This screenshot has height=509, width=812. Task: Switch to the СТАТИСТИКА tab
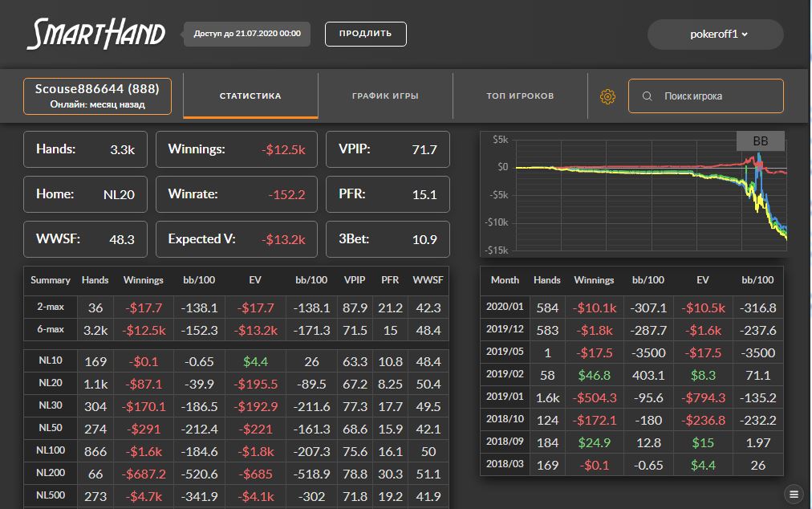(250, 96)
